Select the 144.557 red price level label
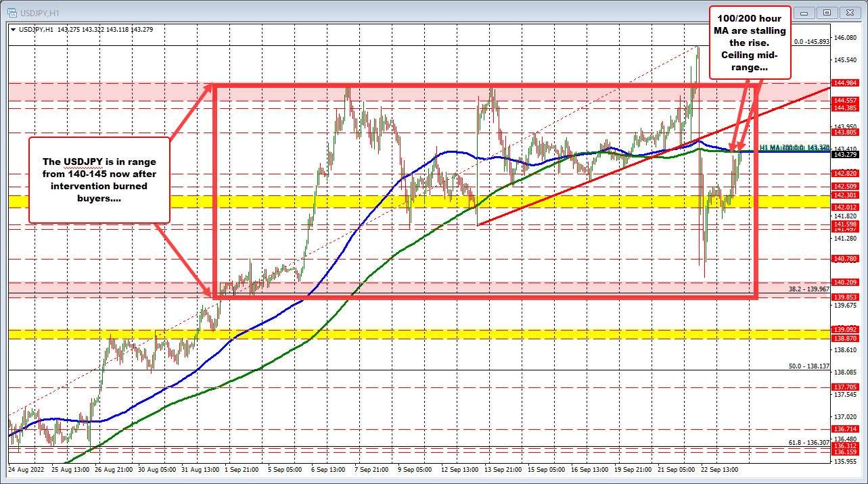868x484 pixels. (845, 100)
